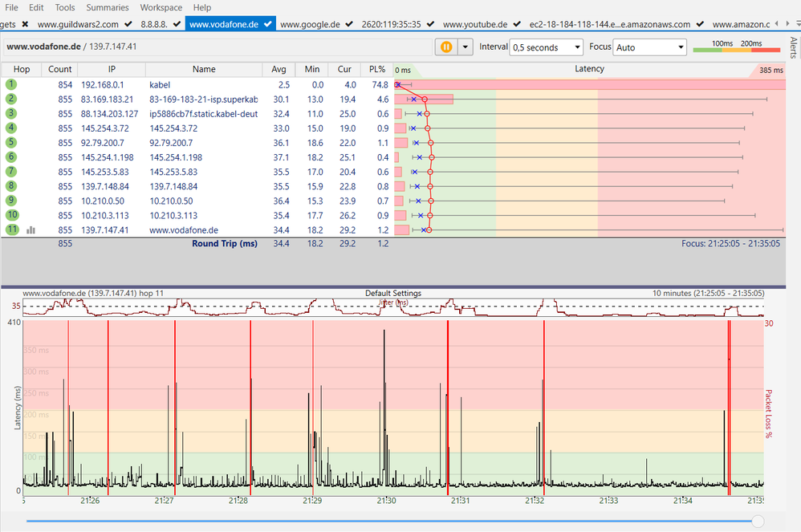The image size is (801, 532).
Task: Pause the trace with the orange button
Action: [x=446, y=47]
